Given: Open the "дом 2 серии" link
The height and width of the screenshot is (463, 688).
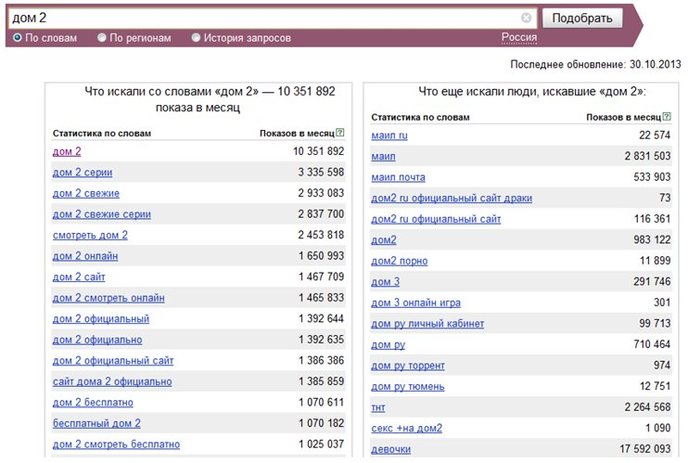Looking at the screenshot, I should point(82,172).
